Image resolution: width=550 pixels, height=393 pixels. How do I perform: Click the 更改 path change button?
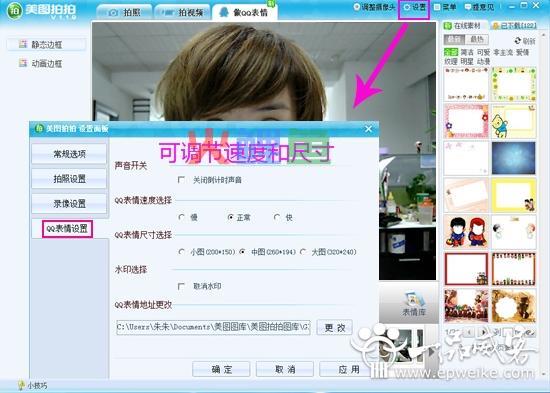coord(335,327)
